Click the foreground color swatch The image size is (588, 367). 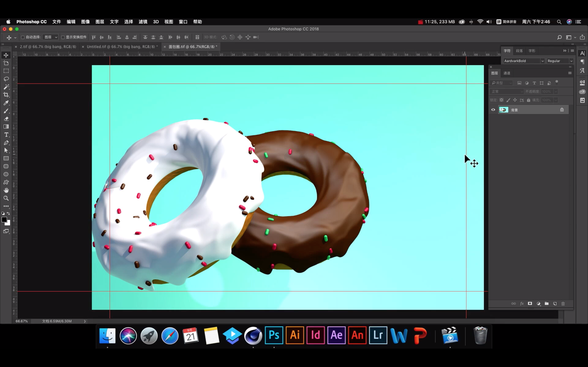coord(4,219)
